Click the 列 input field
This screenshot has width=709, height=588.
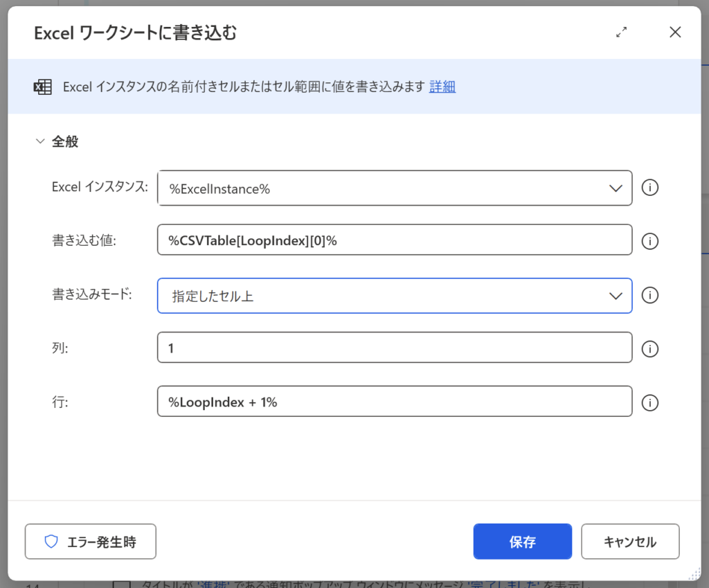[x=395, y=348]
